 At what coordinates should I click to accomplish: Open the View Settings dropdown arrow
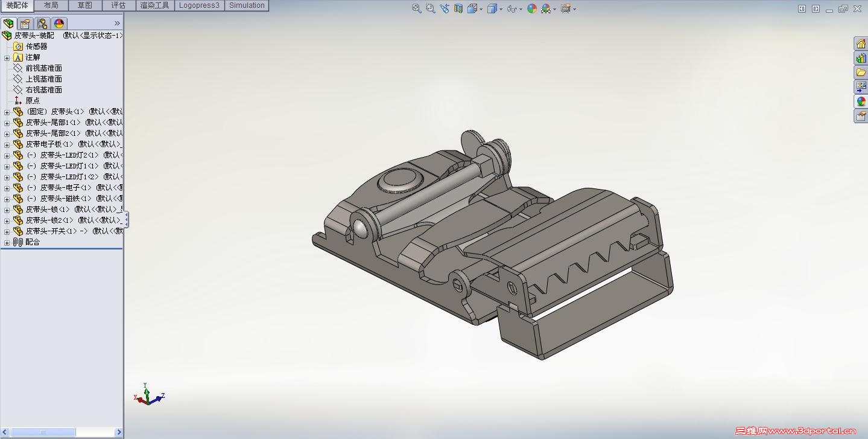(x=574, y=9)
